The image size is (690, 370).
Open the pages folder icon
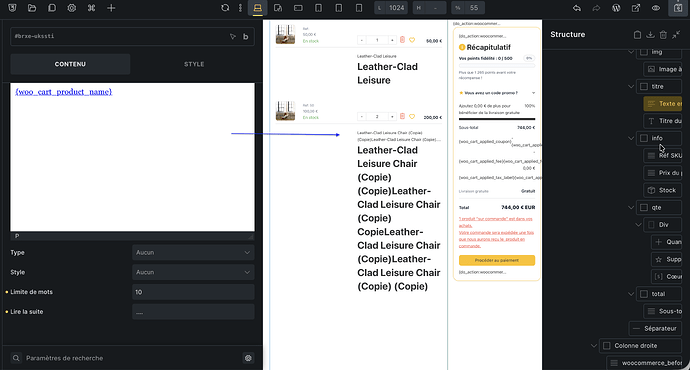32,8
